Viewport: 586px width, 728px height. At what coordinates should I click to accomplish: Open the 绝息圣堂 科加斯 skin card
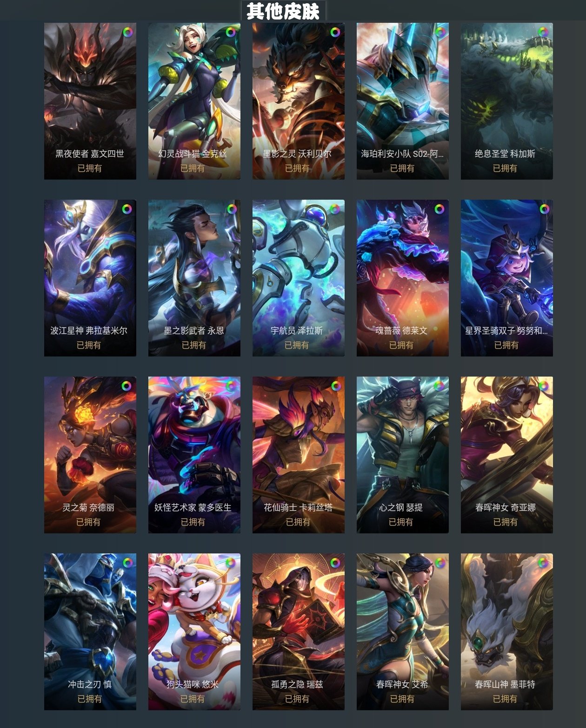click(507, 101)
